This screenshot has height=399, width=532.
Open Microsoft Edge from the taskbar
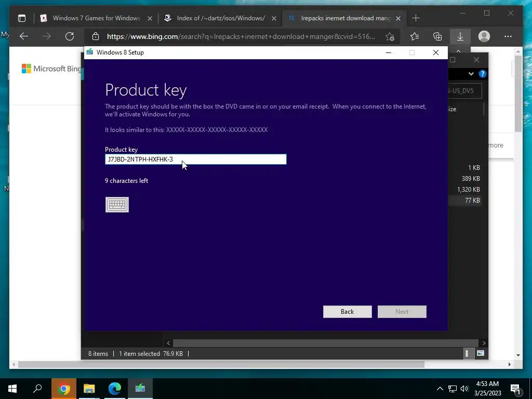(115, 389)
